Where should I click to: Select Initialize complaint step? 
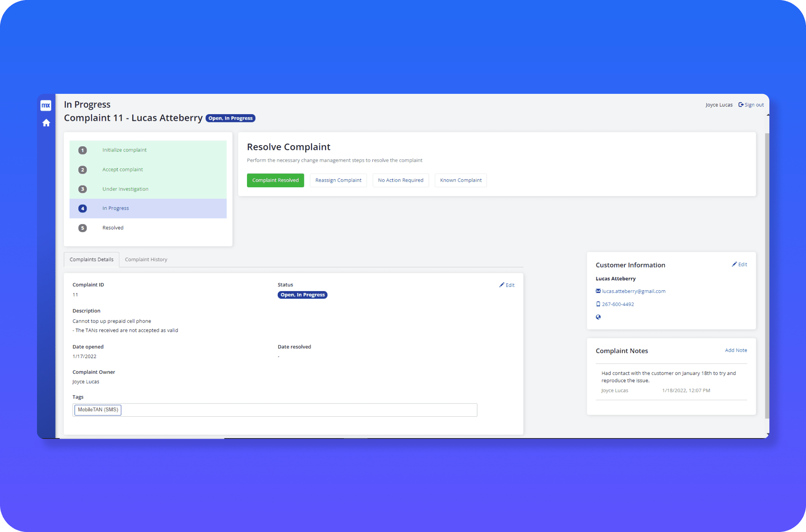124,150
